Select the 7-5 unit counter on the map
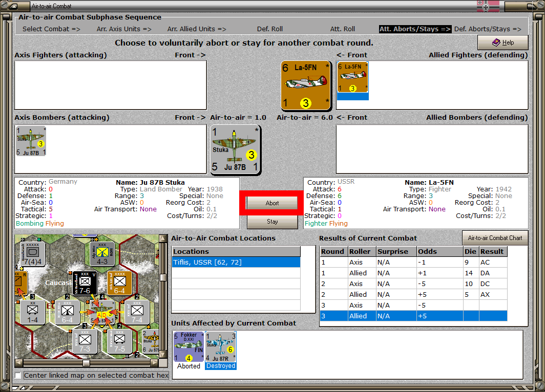This screenshot has width=545, height=392. pos(119,341)
